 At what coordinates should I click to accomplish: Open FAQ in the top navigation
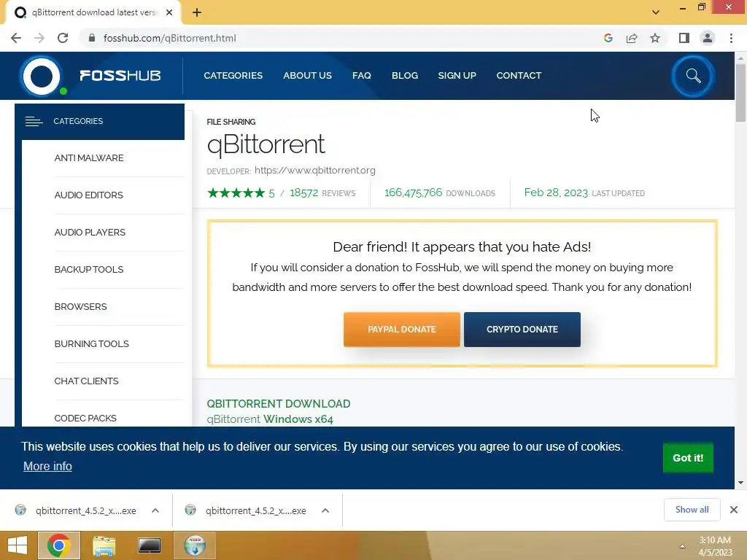pos(362,75)
